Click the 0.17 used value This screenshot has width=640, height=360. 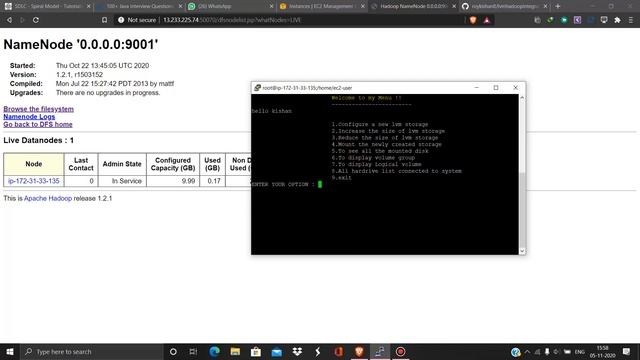pos(214,181)
